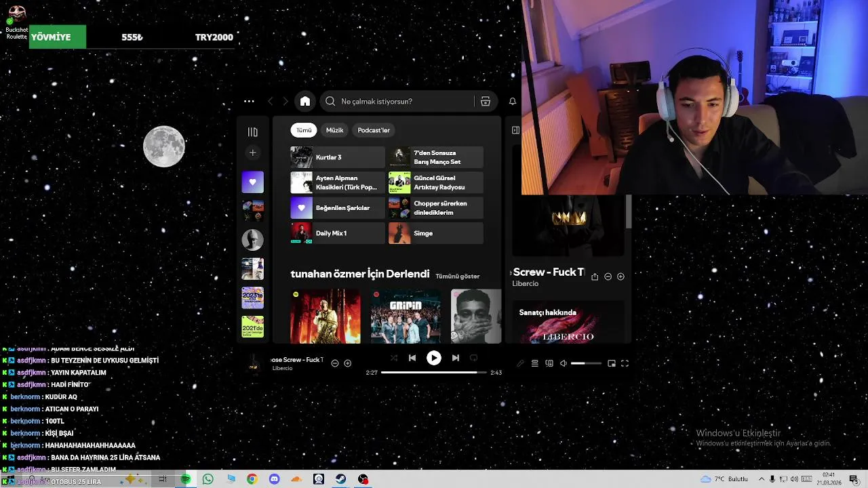The width and height of the screenshot is (868, 488).
Task: Adjust the volume slider
Action: pos(586,363)
